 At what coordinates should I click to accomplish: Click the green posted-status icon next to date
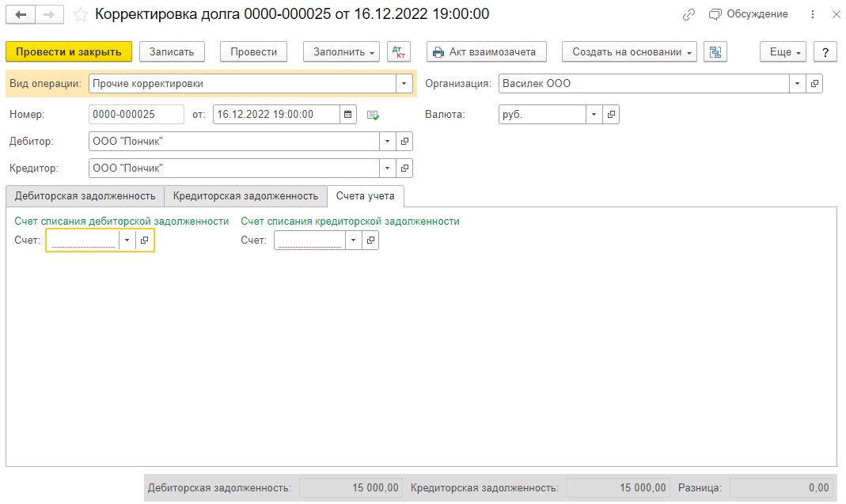click(373, 115)
